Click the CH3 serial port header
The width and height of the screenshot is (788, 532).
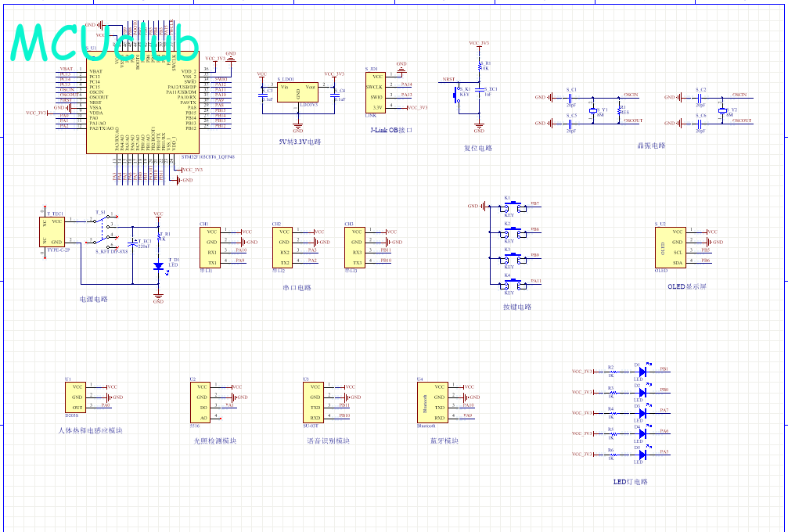[357, 246]
